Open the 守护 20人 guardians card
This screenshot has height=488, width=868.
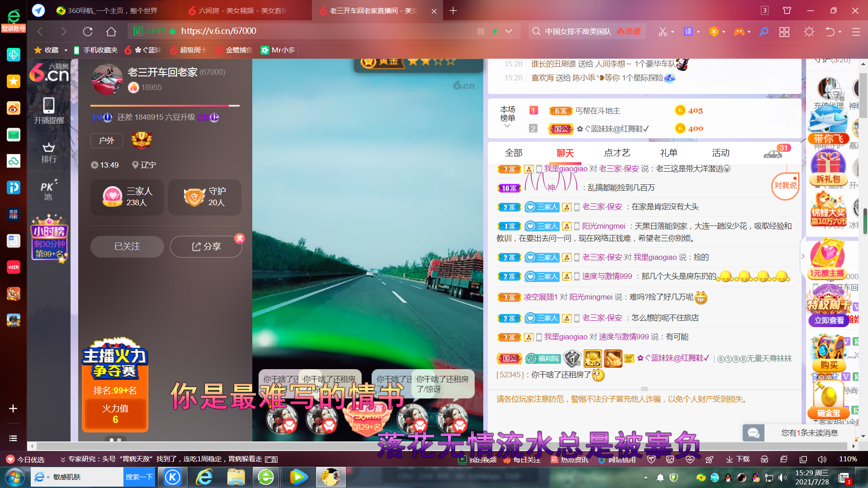tap(205, 197)
